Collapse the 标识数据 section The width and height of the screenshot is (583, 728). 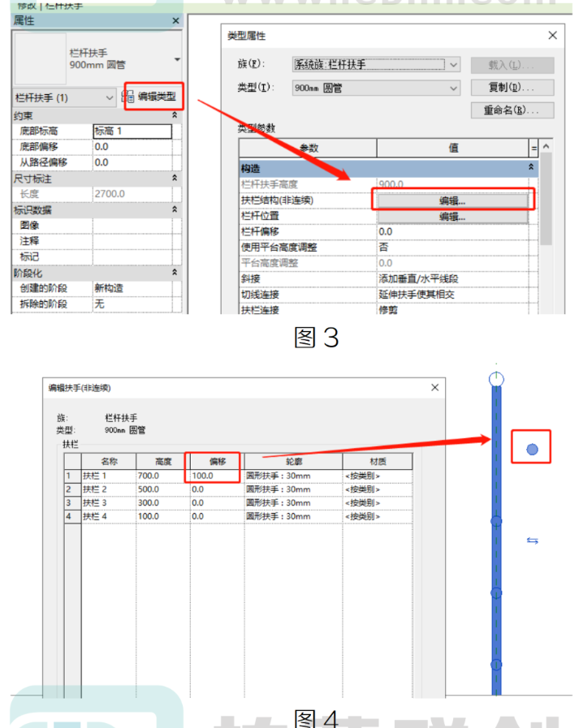tap(175, 209)
